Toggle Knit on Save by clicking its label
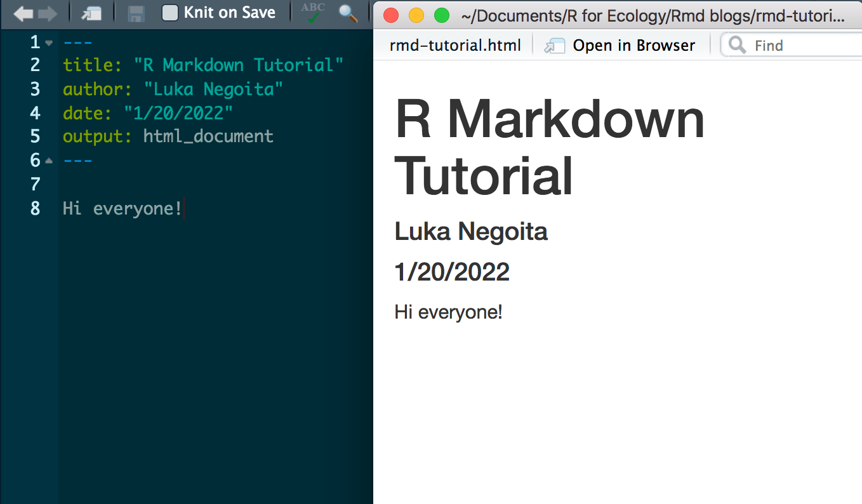 [229, 12]
